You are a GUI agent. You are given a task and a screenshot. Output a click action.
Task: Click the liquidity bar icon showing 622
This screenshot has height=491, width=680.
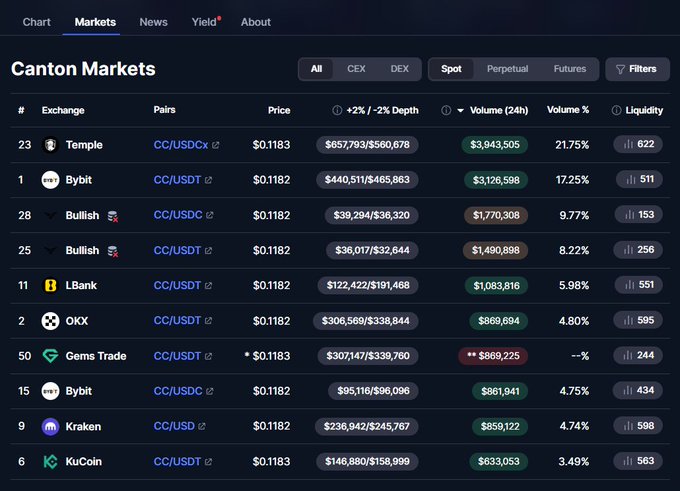click(628, 144)
